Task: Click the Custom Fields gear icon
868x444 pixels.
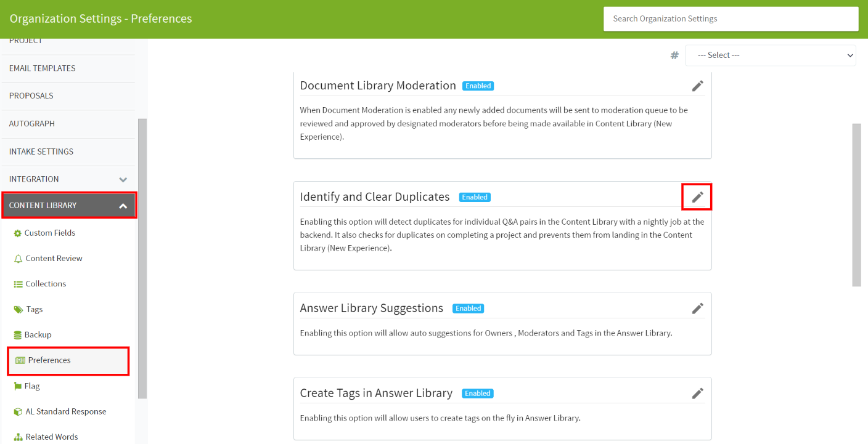Action: point(17,233)
